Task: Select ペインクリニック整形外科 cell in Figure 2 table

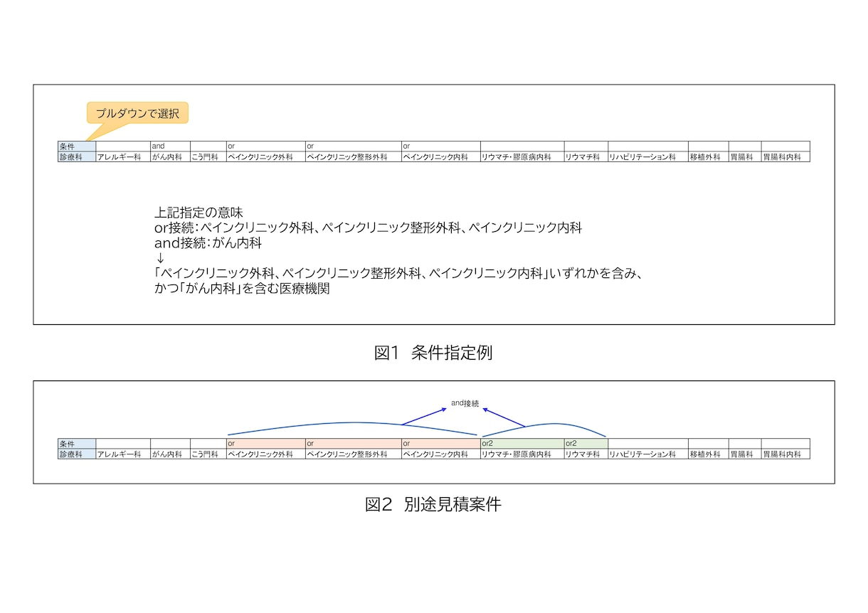Action: [353, 454]
